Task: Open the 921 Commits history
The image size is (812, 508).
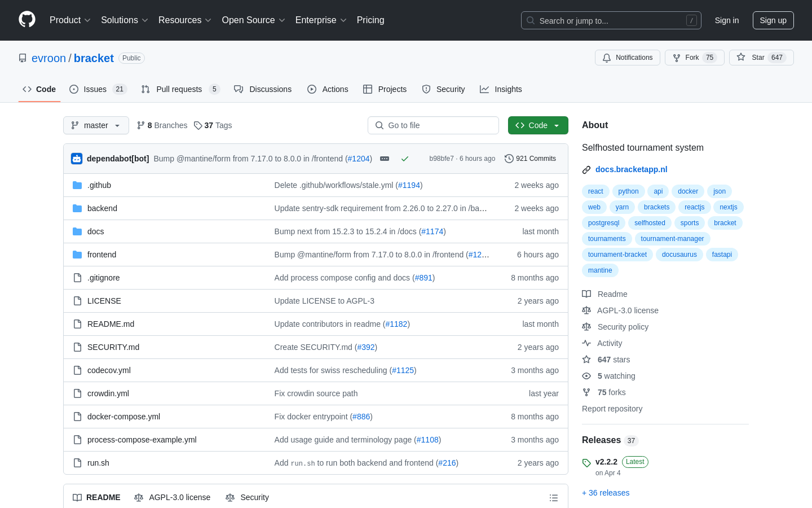Action: (530, 159)
